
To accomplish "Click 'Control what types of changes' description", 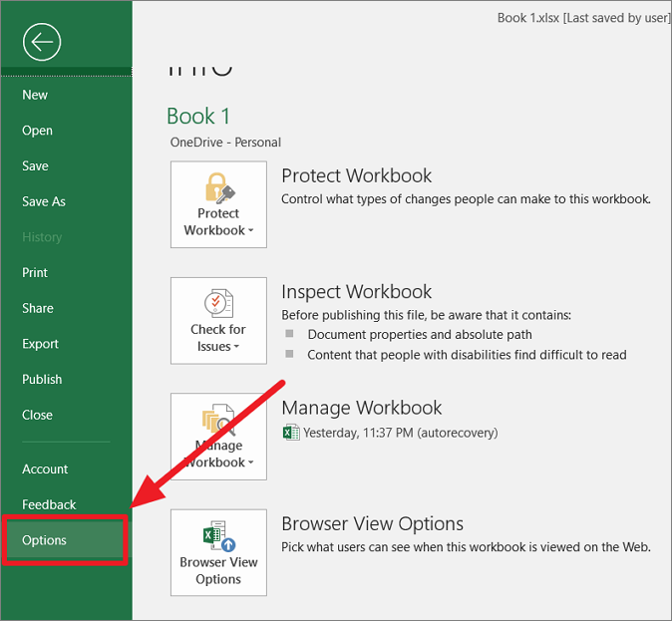I will 466,199.
